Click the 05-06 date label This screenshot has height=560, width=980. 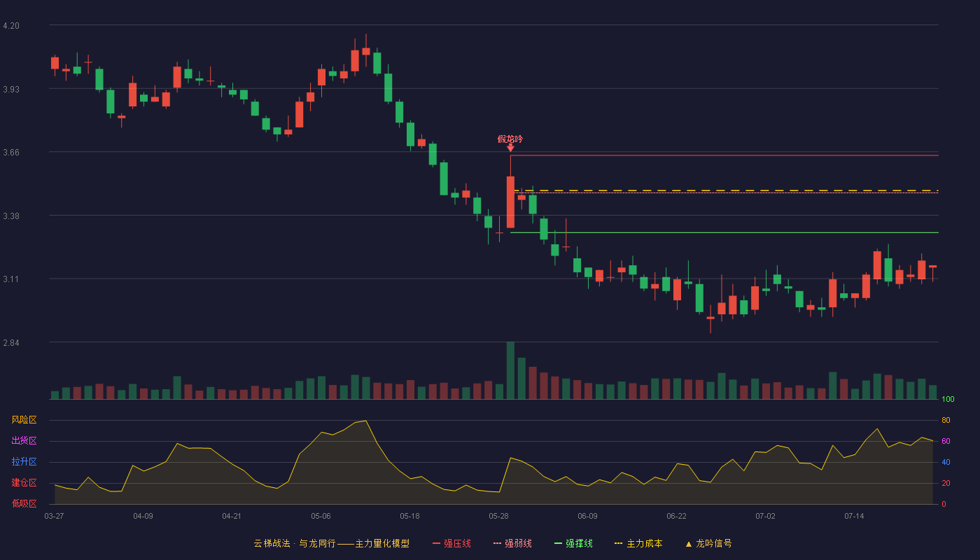pos(321,516)
